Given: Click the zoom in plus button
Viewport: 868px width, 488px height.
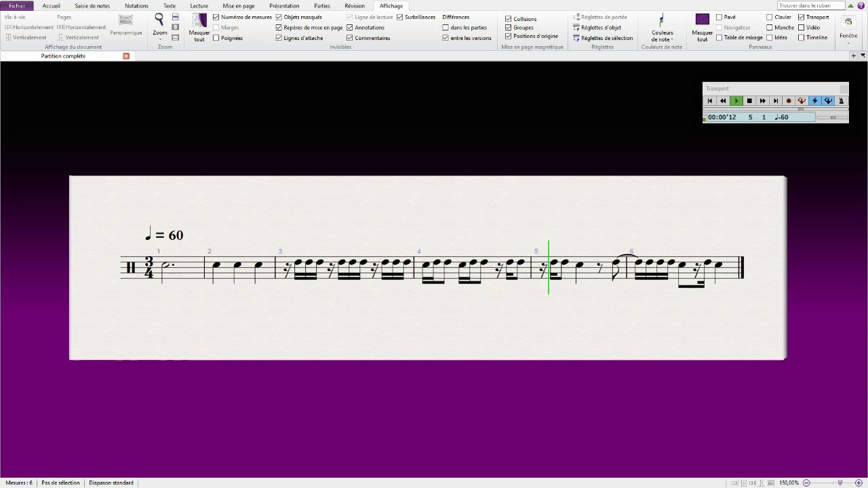Looking at the screenshot, I should coord(859,483).
